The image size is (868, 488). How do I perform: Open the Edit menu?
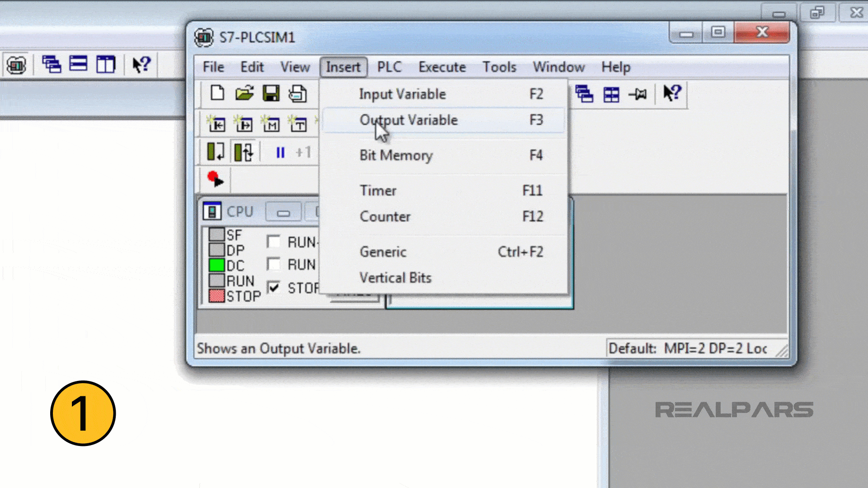(252, 67)
